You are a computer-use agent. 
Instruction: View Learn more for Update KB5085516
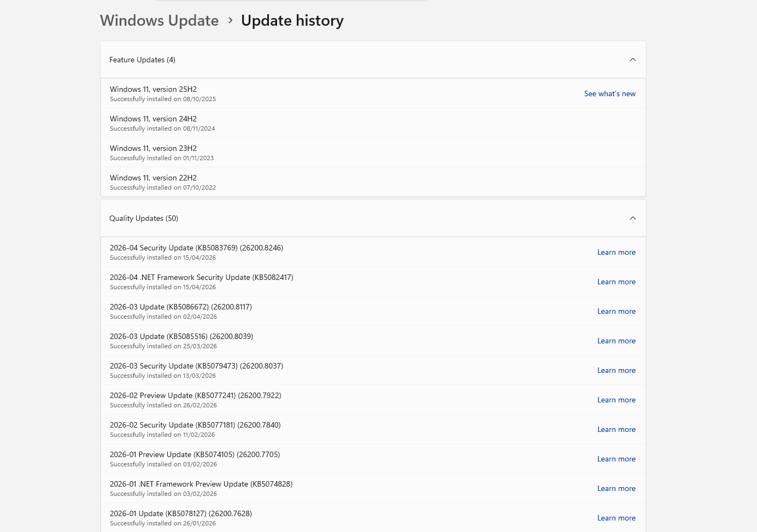tap(616, 341)
